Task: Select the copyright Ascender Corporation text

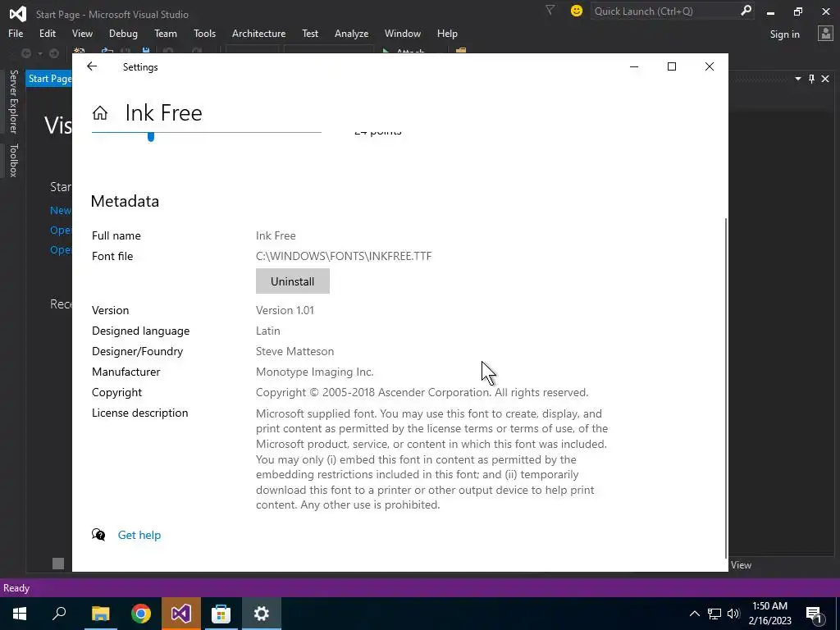Action: [422, 392]
